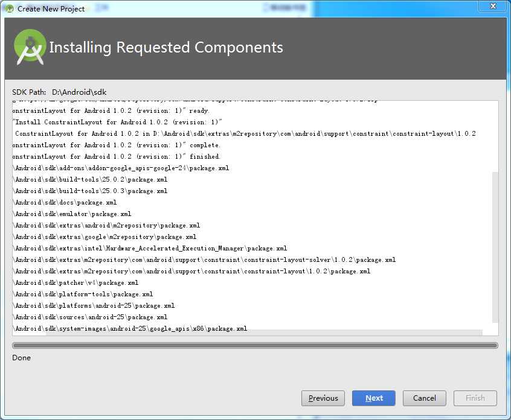Image resolution: width=511 pixels, height=420 pixels.
Task: Proceed with the Next button
Action: 373,398
